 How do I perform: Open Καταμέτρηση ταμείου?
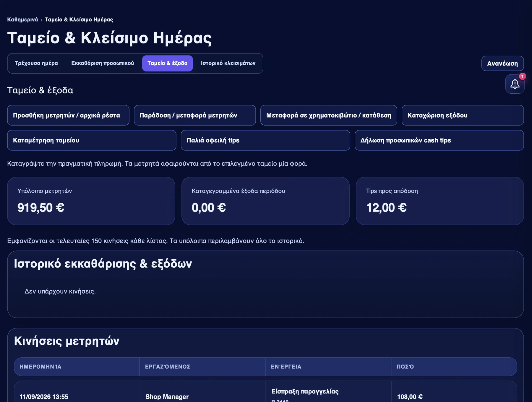tap(92, 140)
